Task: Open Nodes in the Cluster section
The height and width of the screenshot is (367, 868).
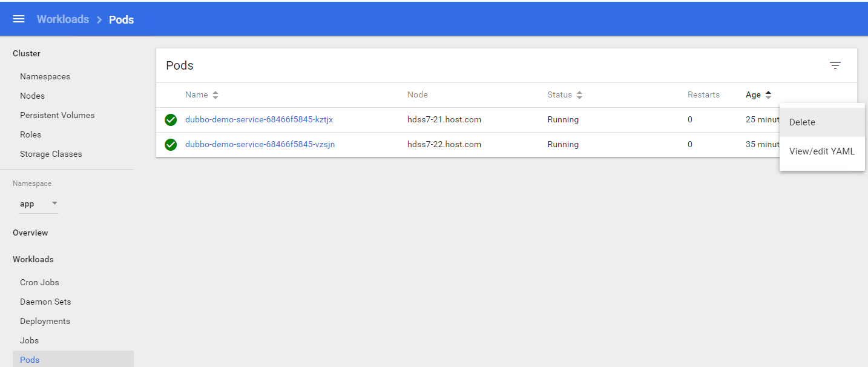Action: coord(32,96)
